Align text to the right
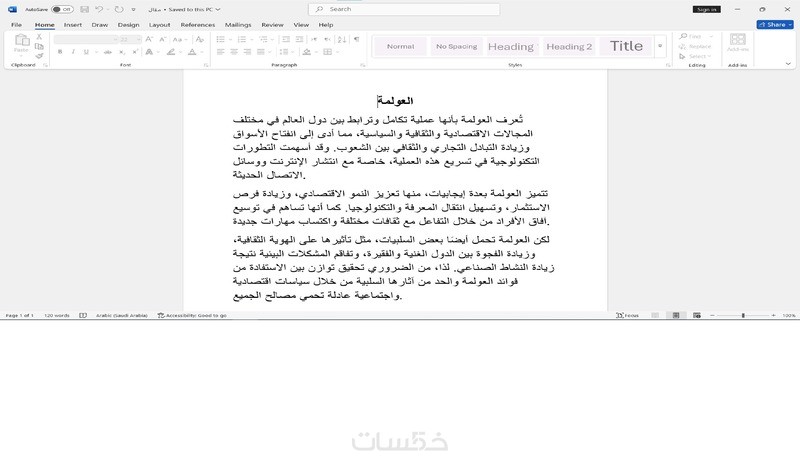The height and width of the screenshot is (460, 800). click(247, 52)
